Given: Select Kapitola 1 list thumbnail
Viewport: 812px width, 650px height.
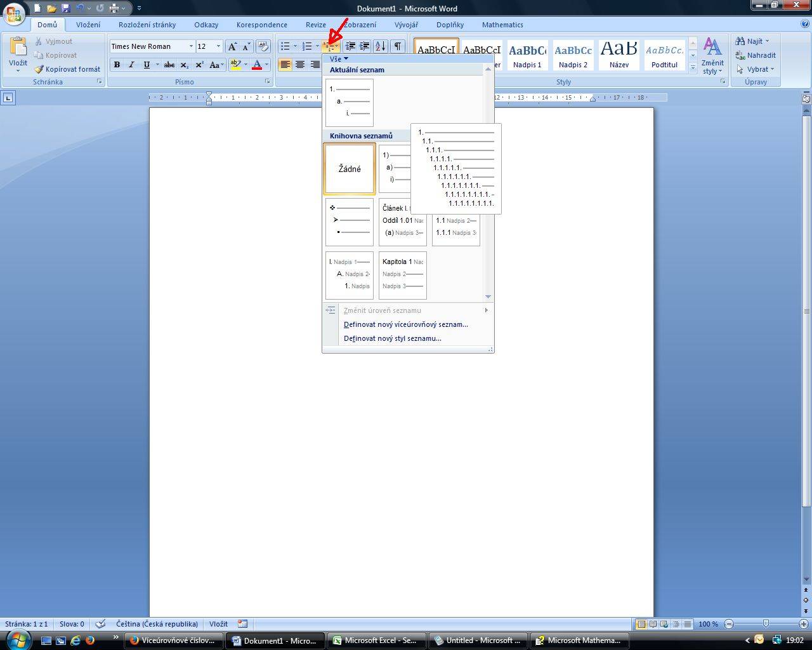Looking at the screenshot, I should [403, 275].
